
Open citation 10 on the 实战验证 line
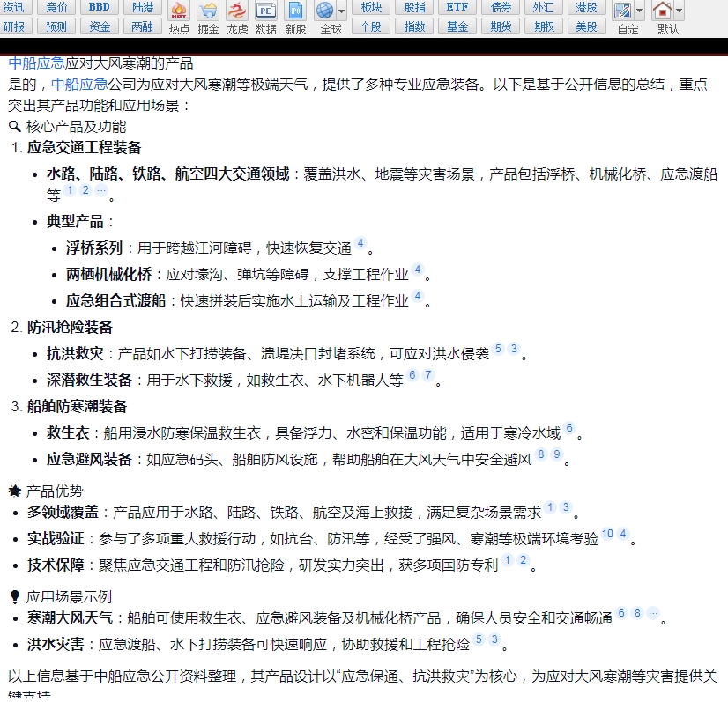(607, 534)
